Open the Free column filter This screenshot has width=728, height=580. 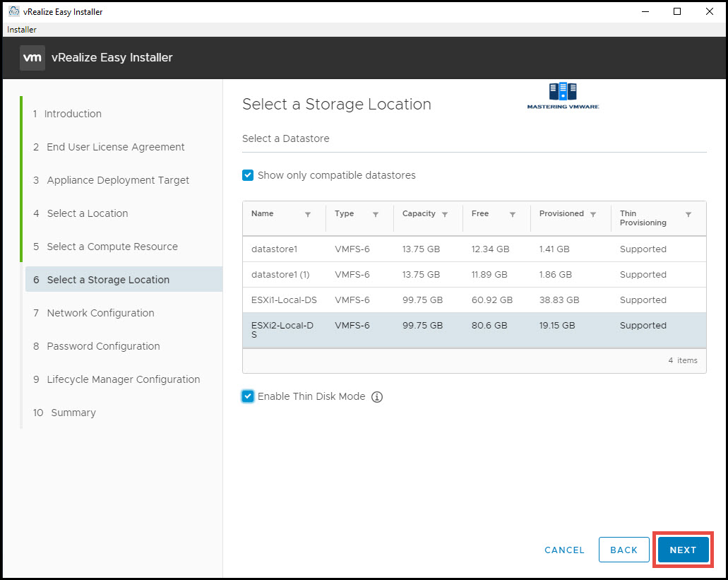512,213
